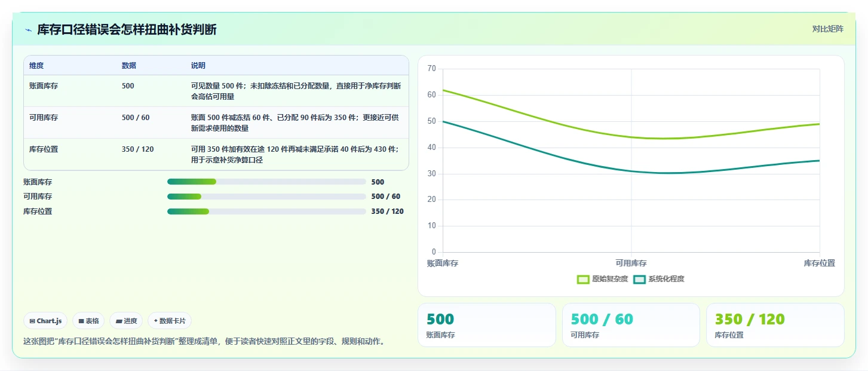This screenshot has height=371, width=868.
Task: Click the 维度 column header
Action: pos(36,66)
